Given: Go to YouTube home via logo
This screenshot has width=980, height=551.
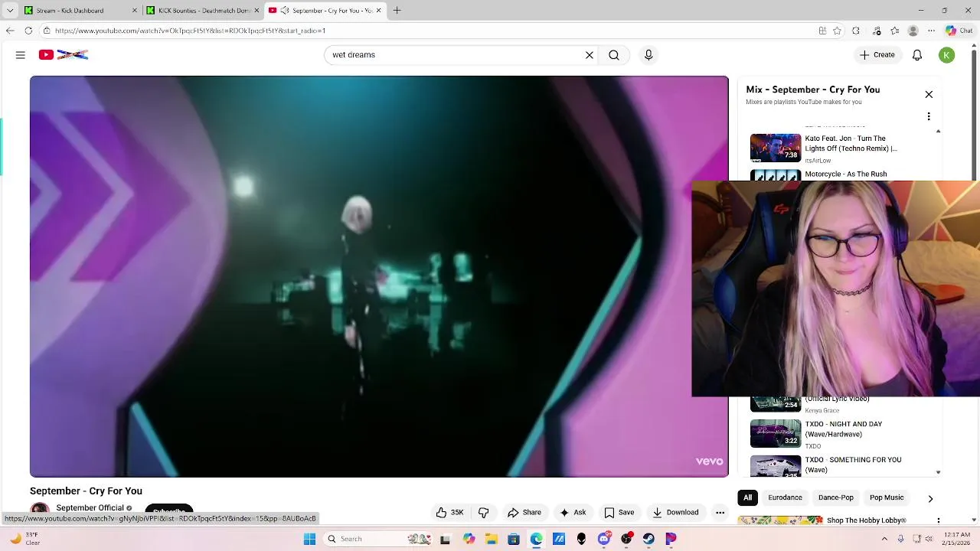Looking at the screenshot, I should point(64,55).
